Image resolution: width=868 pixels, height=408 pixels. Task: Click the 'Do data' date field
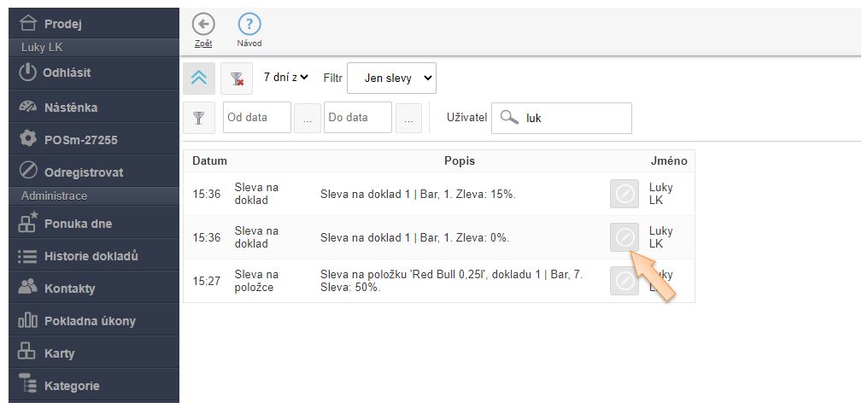pyautogui.click(x=357, y=119)
